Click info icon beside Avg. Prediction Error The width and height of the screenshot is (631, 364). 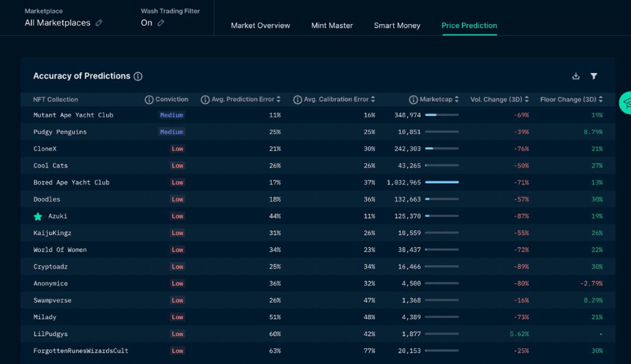point(205,100)
